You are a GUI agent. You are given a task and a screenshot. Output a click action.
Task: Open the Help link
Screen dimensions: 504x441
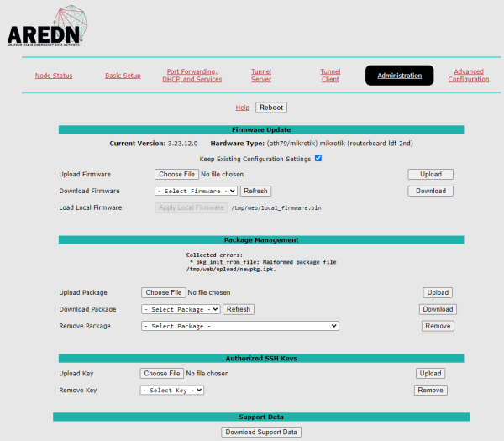(x=243, y=108)
